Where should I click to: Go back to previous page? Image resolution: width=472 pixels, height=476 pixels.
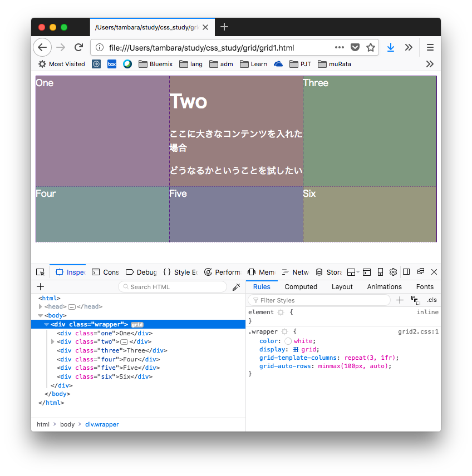pyautogui.click(x=42, y=47)
